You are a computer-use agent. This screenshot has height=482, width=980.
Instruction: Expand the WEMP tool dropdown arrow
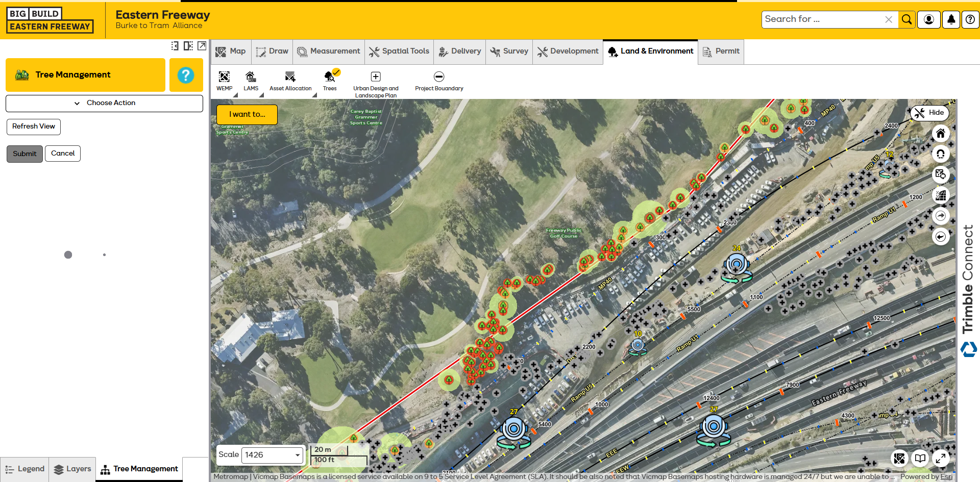[x=235, y=95]
